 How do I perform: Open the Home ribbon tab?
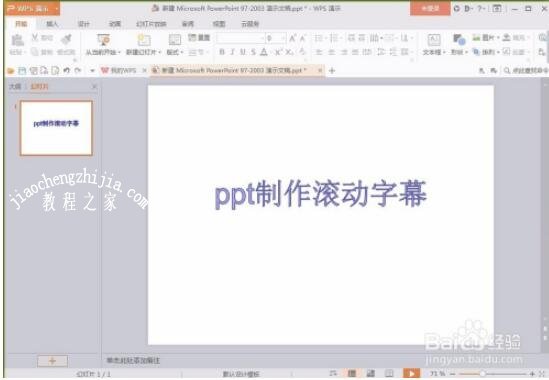pyautogui.click(x=21, y=24)
